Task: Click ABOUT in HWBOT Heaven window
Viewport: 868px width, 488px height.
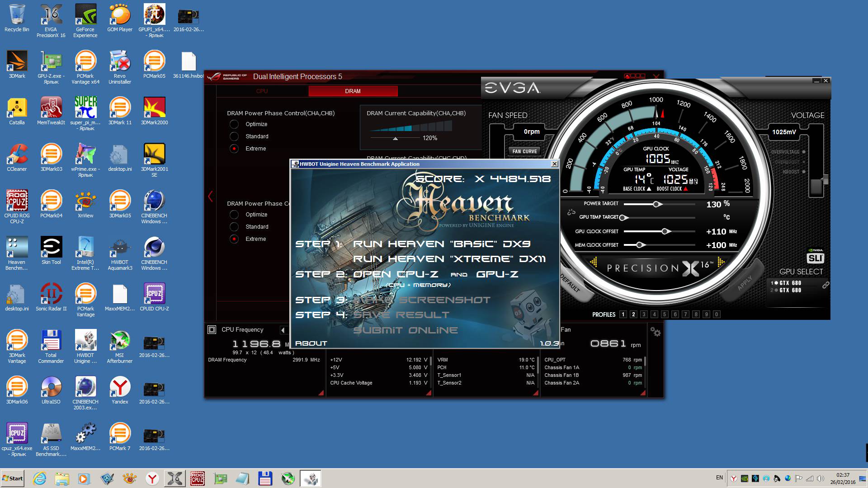Action: (311, 343)
